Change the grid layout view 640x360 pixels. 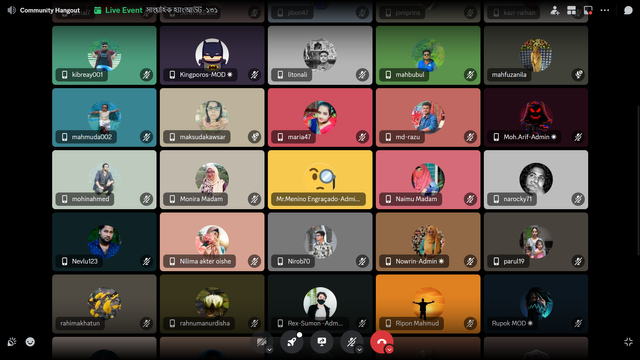(x=571, y=11)
